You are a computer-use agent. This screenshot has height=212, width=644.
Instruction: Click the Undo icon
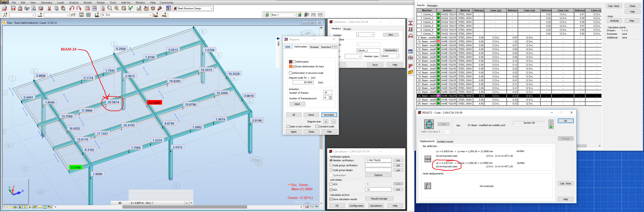(x=72, y=8)
